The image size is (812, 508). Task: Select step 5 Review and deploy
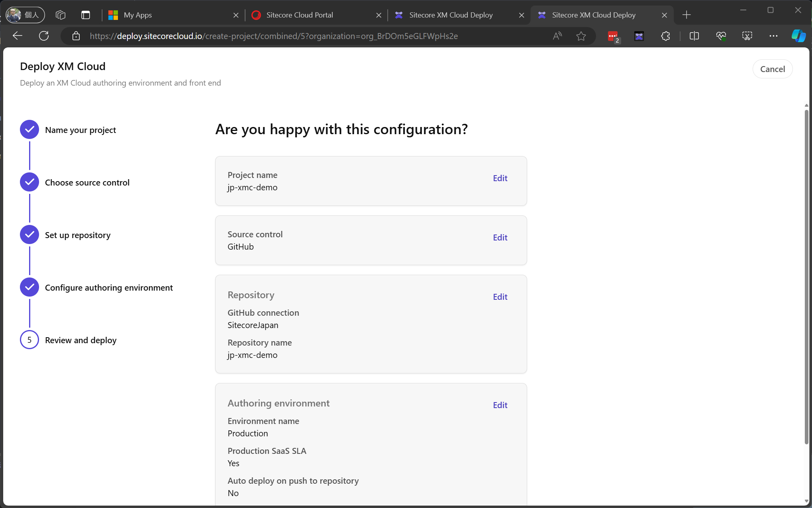69,340
